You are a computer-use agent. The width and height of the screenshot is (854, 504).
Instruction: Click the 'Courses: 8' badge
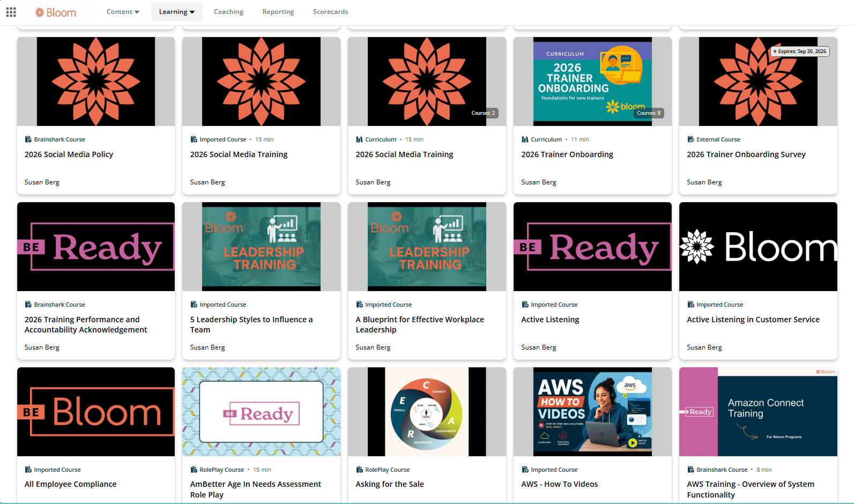[649, 113]
